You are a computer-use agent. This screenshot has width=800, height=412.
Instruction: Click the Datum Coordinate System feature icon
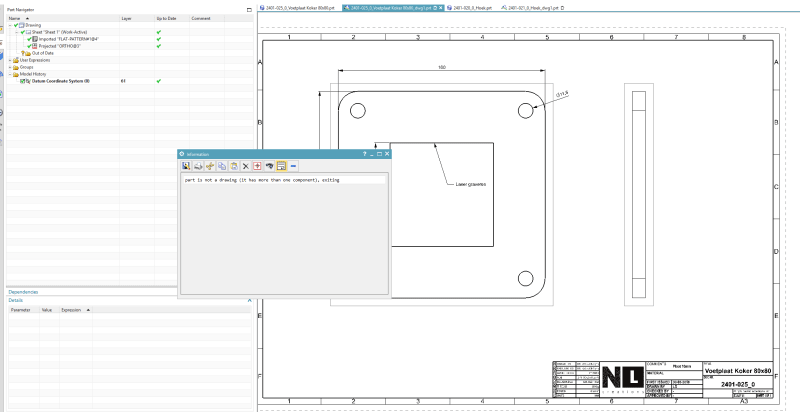tap(28, 81)
